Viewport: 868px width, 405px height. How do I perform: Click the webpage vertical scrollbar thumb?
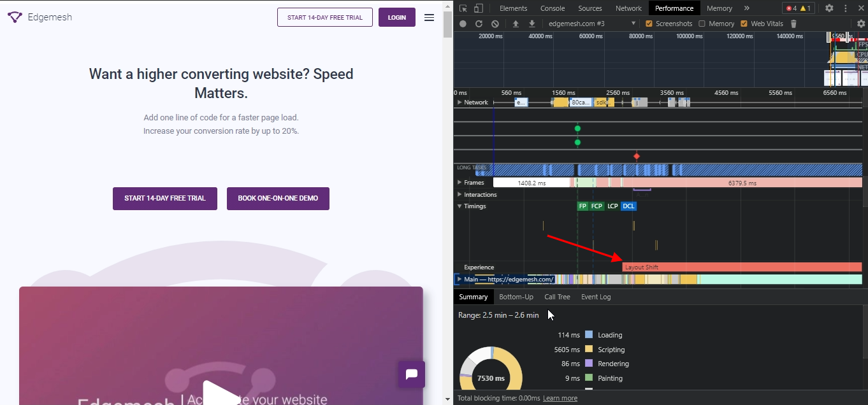click(x=447, y=24)
